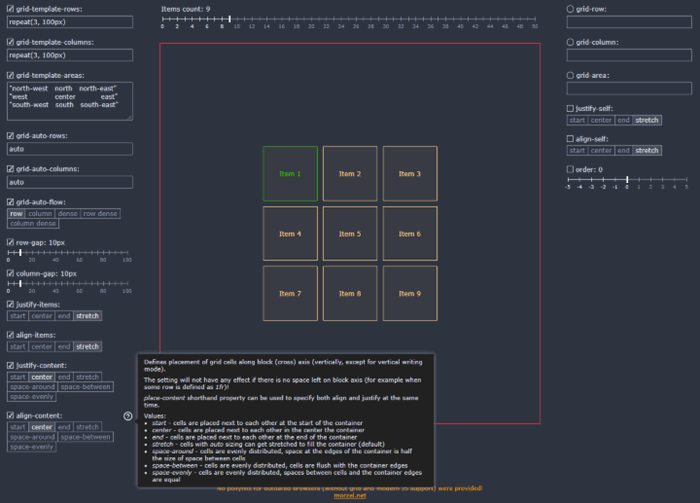Toggle the justify-items checkbox

[10, 304]
